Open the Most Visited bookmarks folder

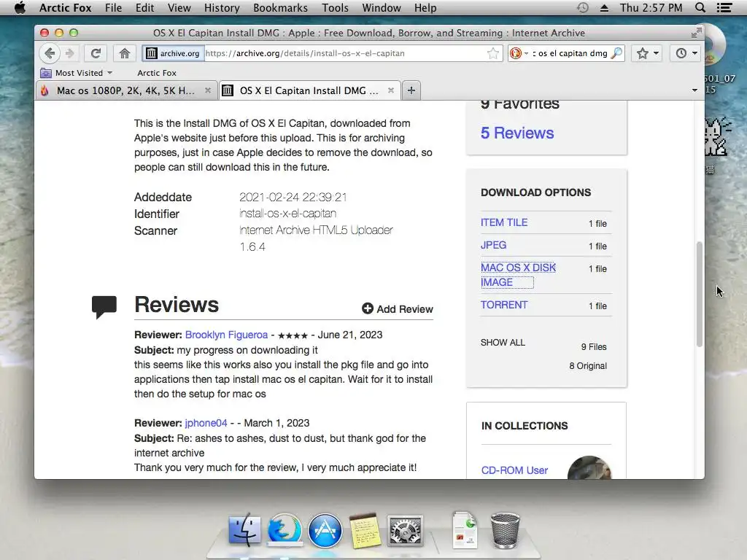(76, 73)
